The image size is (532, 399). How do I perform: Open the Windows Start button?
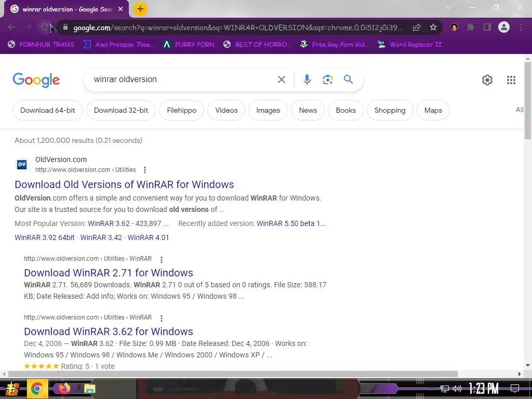pos(12,389)
